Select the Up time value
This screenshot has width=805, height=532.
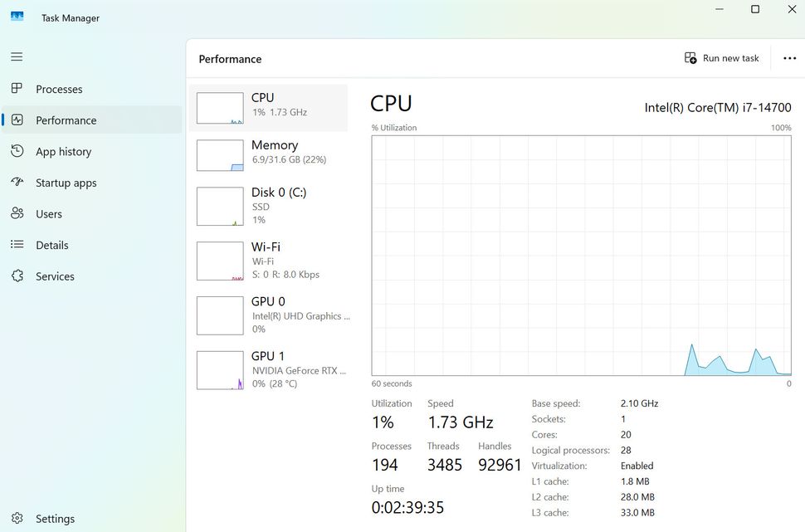click(407, 506)
